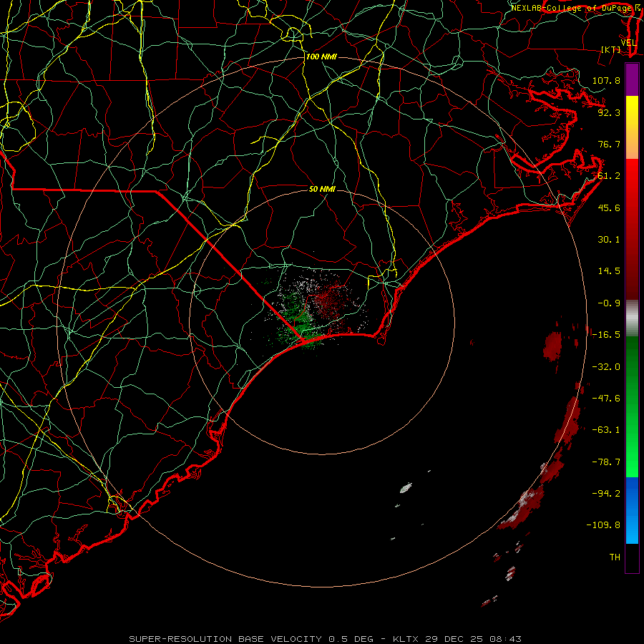644x644 pixels.
Task: Click the -47.6 legend value
Action: 606,399
